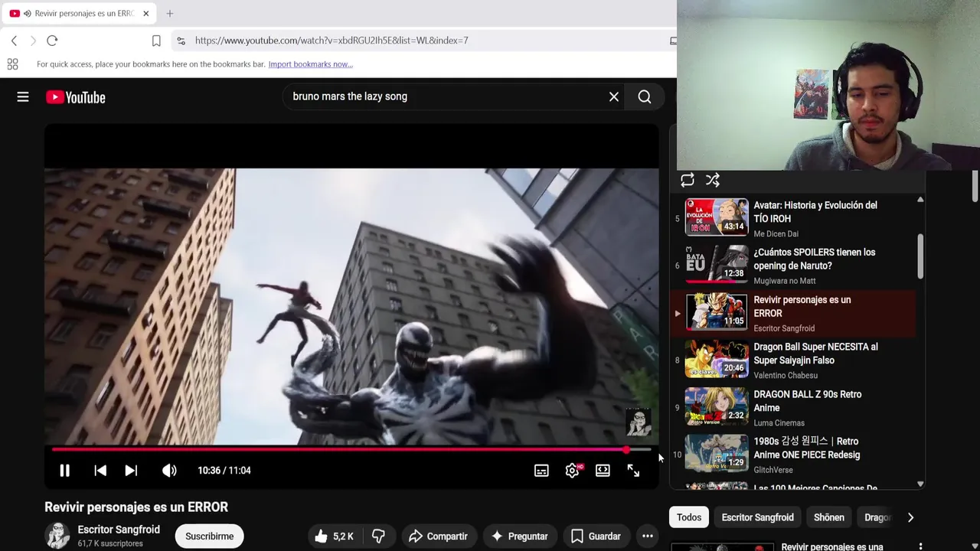Click Import bookmarks now link
Viewport: 980px width, 551px height.
310,64
